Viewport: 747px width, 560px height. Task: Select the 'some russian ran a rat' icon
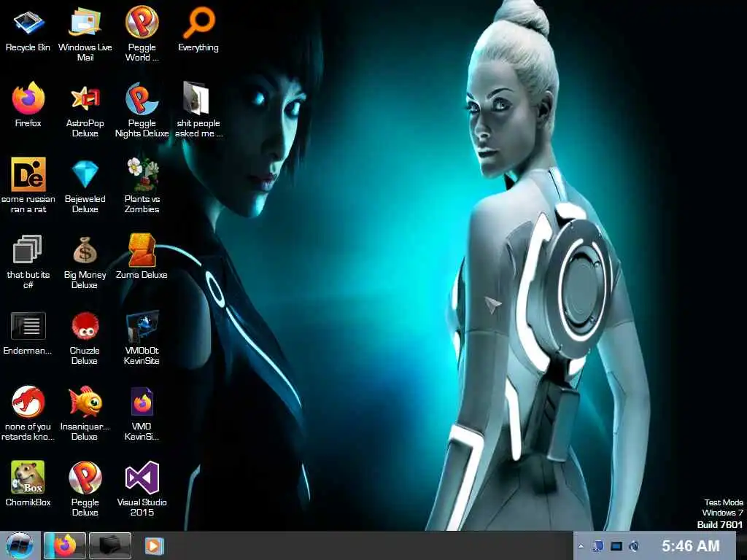click(28, 186)
